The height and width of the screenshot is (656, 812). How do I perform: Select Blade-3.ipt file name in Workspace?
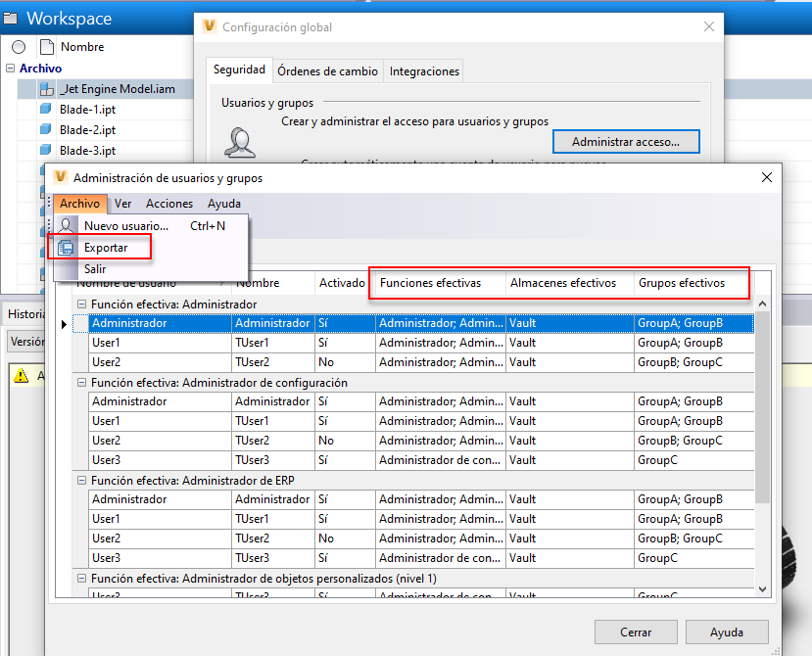point(87,151)
